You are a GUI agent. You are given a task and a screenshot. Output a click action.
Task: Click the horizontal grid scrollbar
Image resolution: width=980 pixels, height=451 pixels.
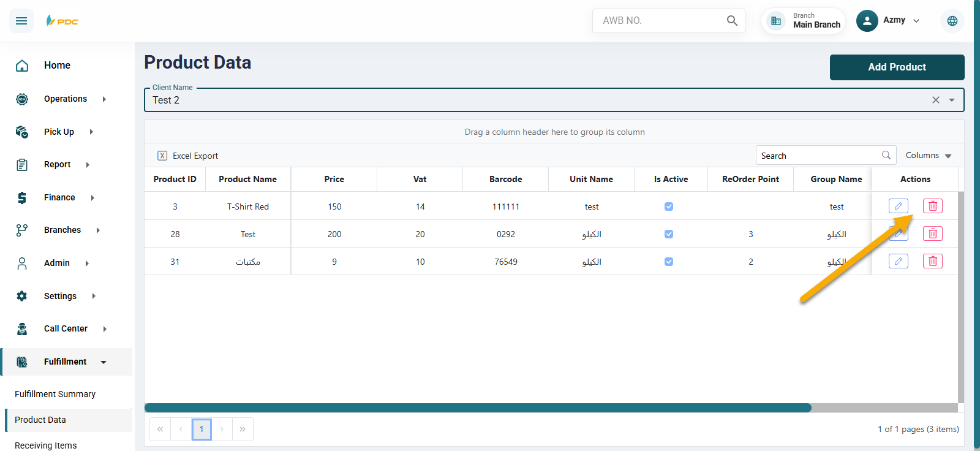478,407
